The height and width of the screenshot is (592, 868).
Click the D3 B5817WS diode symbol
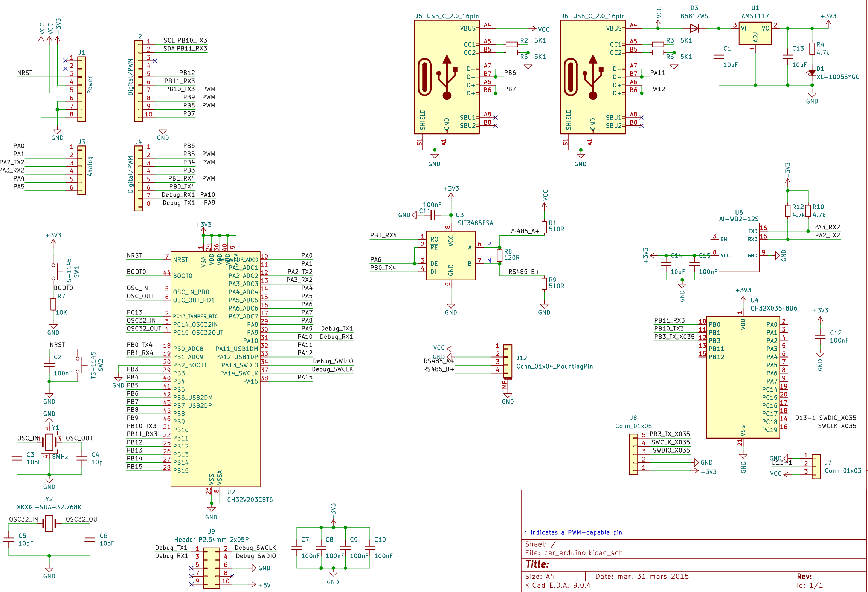point(694,28)
